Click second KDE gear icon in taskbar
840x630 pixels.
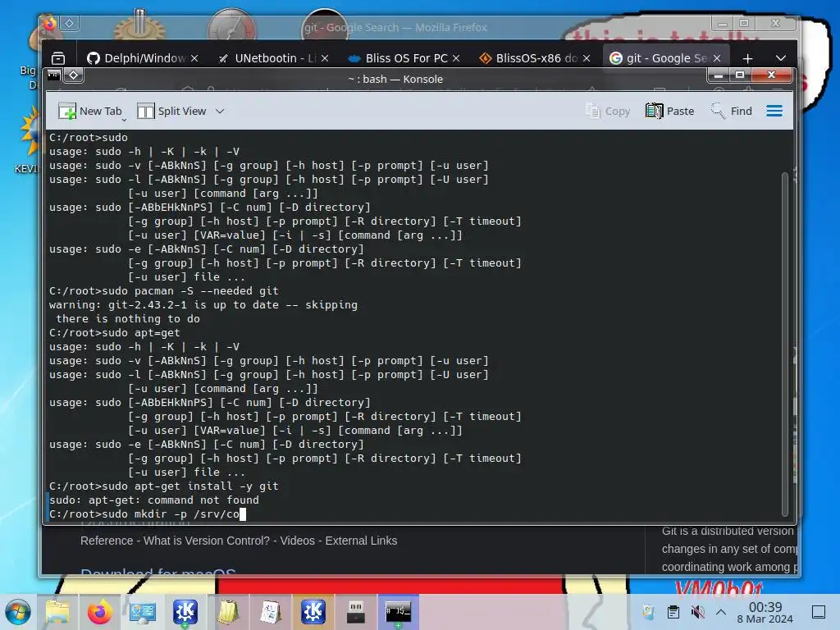click(313, 612)
